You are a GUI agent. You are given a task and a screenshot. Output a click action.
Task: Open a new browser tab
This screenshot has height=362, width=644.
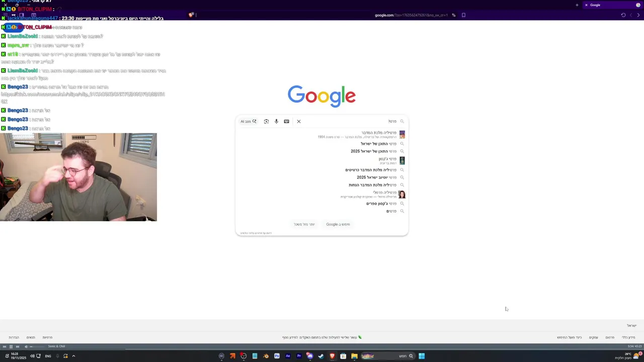click(x=577, y=5)
